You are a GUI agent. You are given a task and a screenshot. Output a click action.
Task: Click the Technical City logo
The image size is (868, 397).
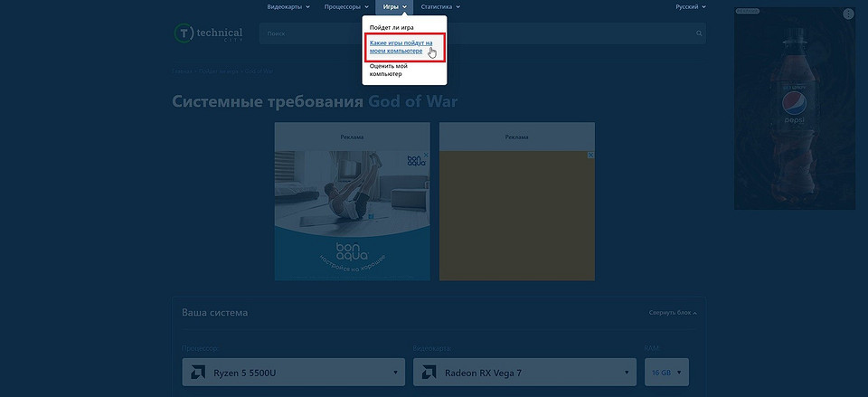(209, 33)
